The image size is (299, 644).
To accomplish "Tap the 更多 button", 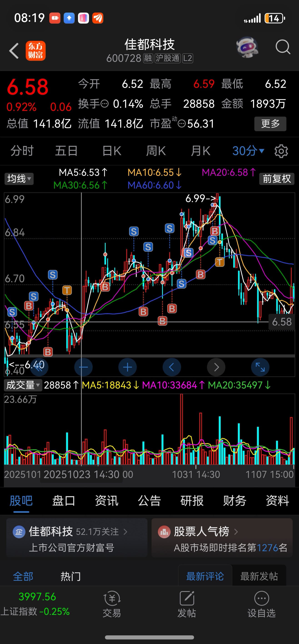I will tap(270, 124).
